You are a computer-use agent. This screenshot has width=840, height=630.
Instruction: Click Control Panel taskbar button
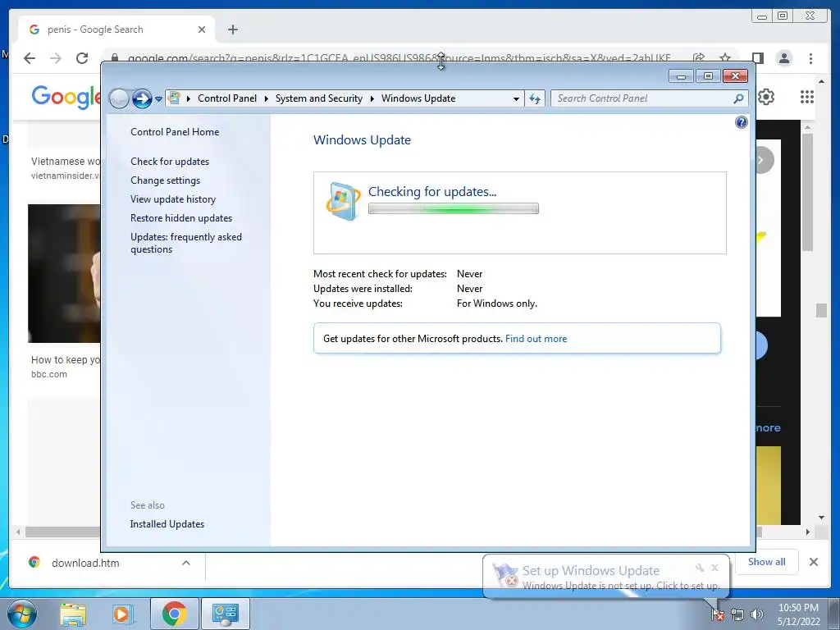click(226, 614)
